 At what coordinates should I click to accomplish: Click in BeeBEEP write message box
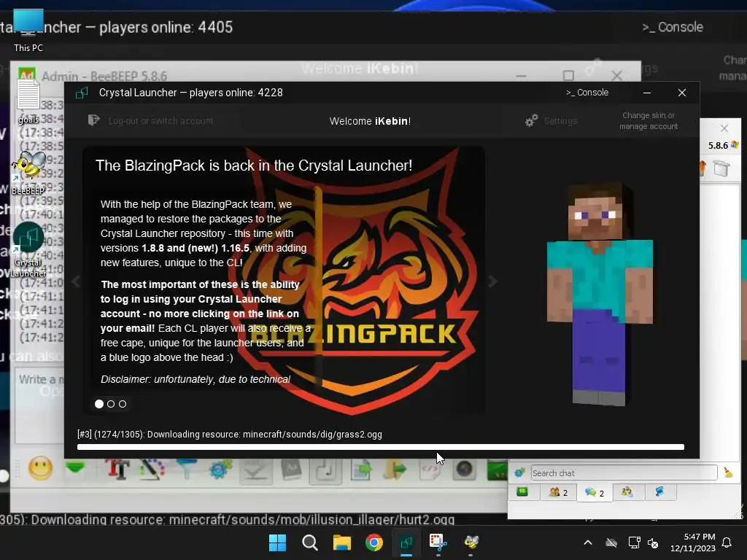[40, 405]
